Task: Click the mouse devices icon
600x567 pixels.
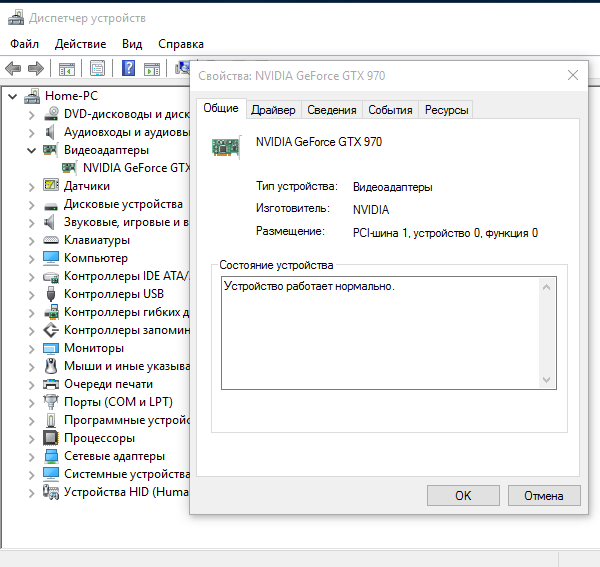Action: [51, 366]
